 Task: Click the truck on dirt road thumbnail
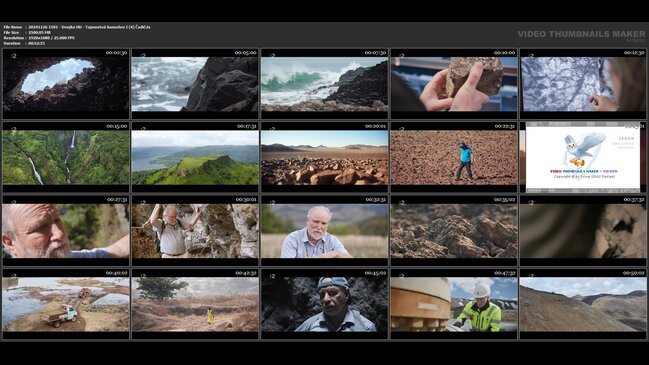coord(66,304)
